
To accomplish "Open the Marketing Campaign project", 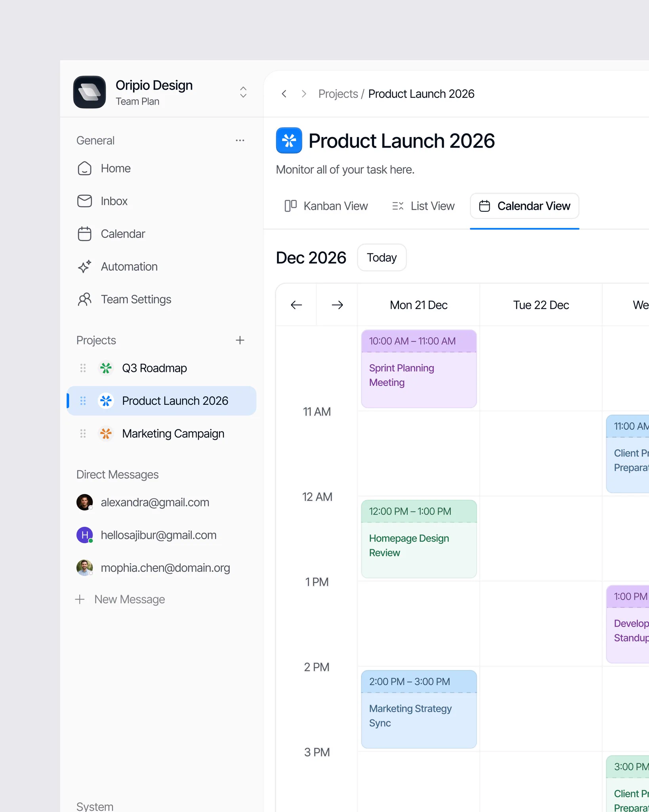I will pos(162,434).
